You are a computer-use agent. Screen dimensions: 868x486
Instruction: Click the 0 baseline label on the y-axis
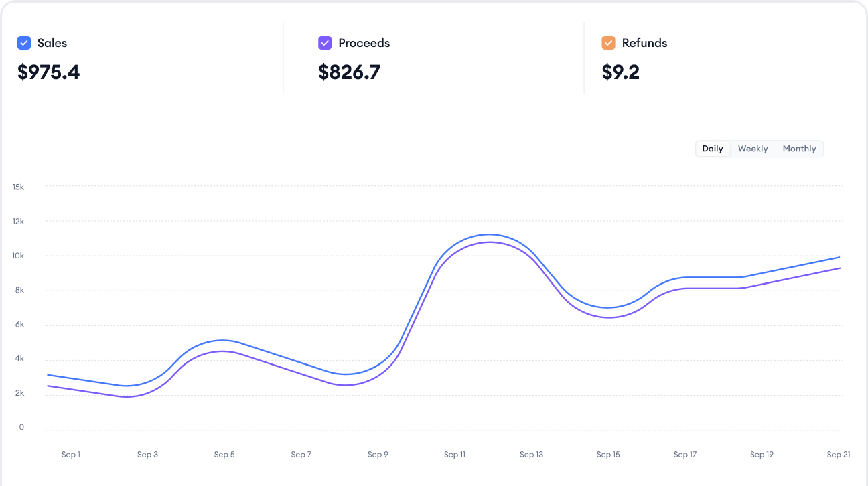tap(21, 427)
